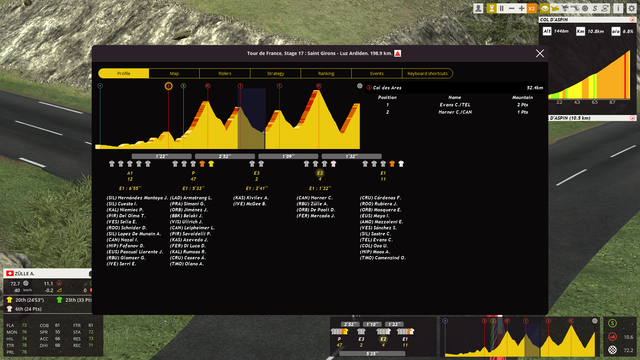Switch to the Ranking tab

[326, 73]
